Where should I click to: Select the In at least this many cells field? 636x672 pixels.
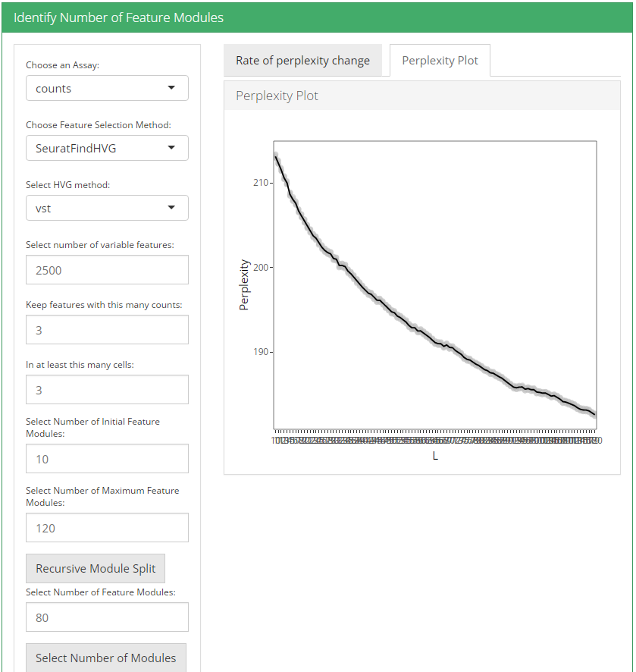107,390
